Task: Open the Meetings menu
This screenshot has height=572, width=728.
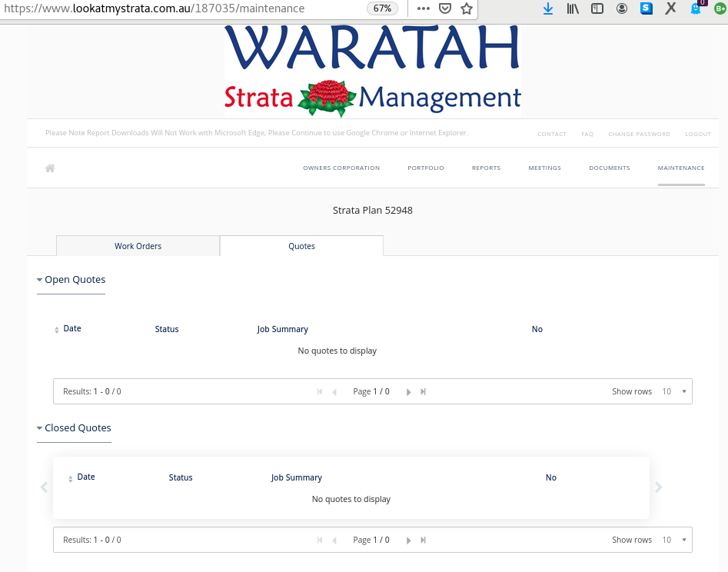Action: [544, 168]
